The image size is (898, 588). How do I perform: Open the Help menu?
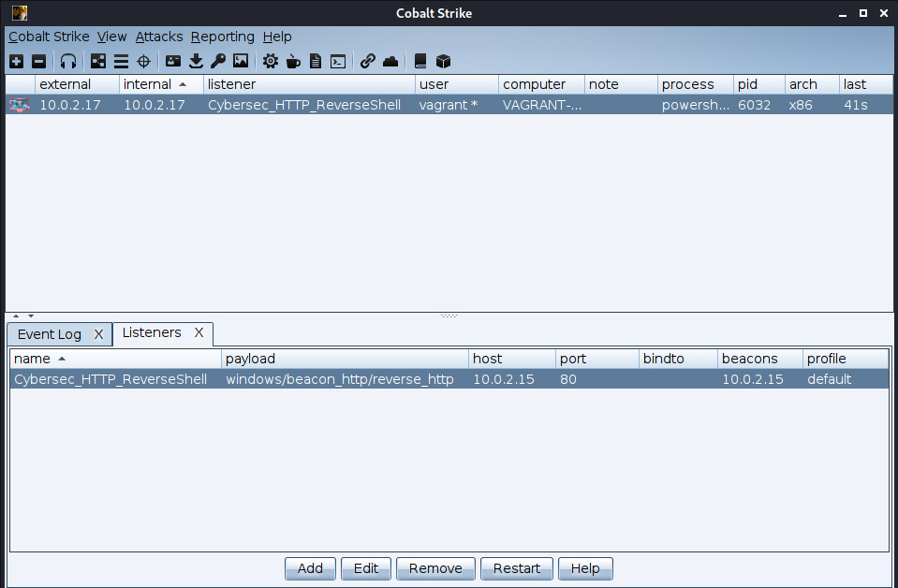pos(277,37)
